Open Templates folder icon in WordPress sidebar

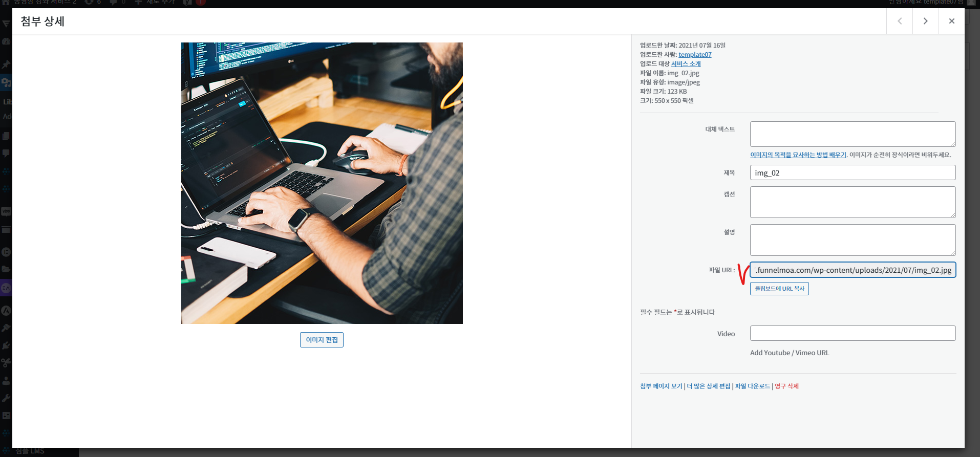coord(6,269)
